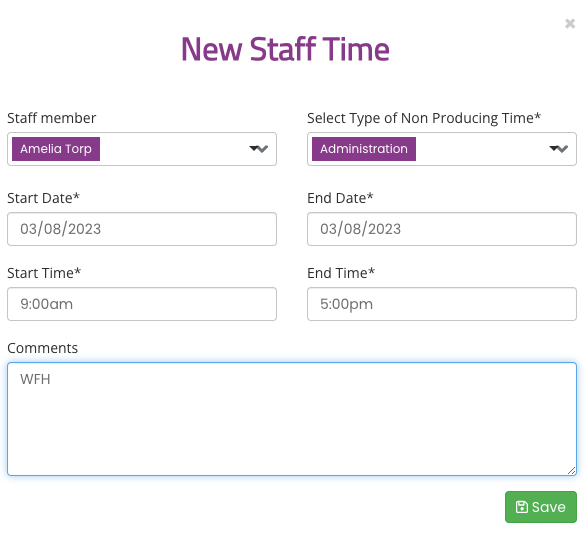This screenshot has height=535, width=586.
Task: Select the Administration tag
Action: tap(364, 149)
